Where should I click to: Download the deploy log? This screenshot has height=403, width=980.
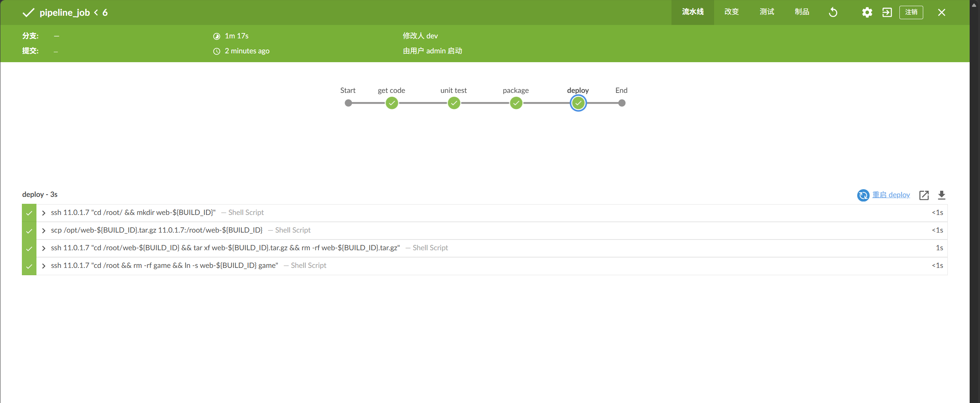click(x=942, y=195)
